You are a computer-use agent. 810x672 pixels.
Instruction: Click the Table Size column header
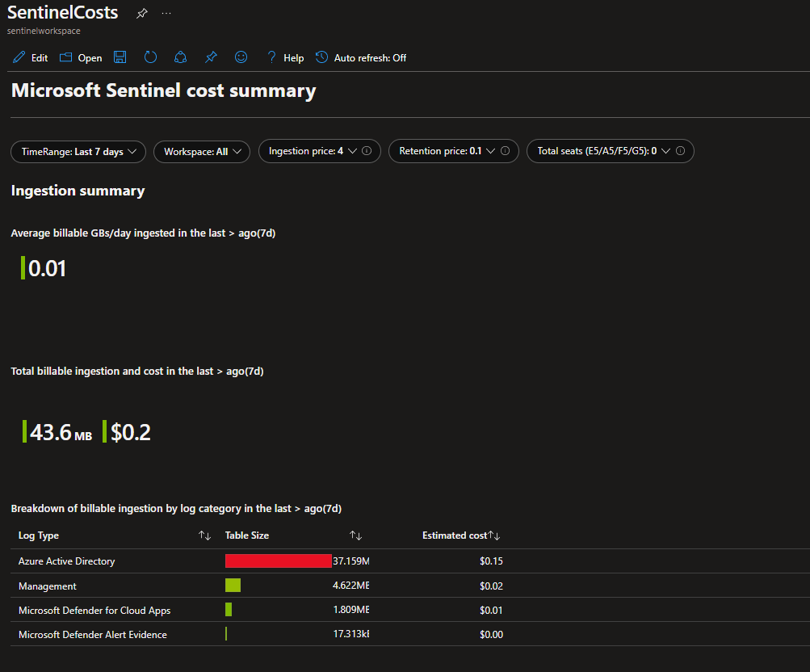(x=247, y=535)
